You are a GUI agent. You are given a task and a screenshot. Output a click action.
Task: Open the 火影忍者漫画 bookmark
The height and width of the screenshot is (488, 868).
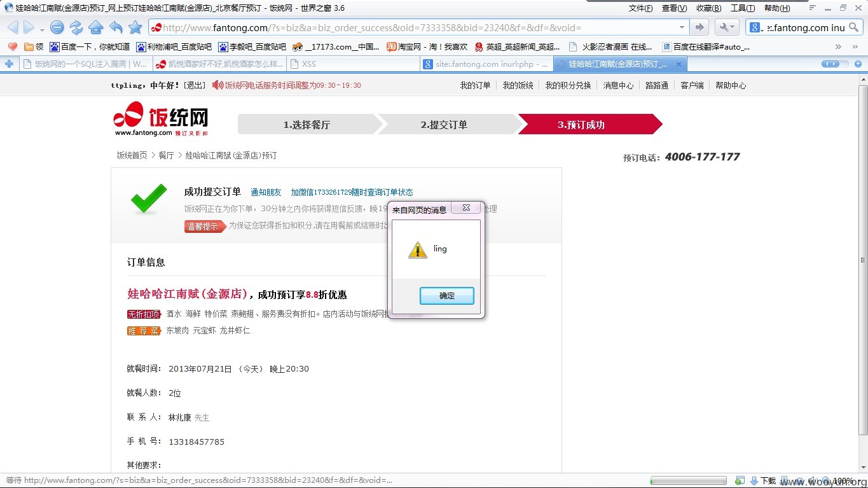(x=610, y=46)
